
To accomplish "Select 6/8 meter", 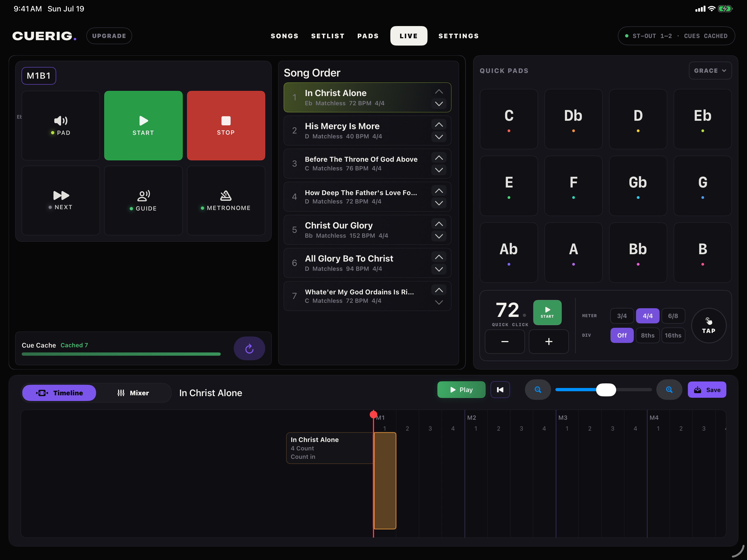I will tap(673, 316).
